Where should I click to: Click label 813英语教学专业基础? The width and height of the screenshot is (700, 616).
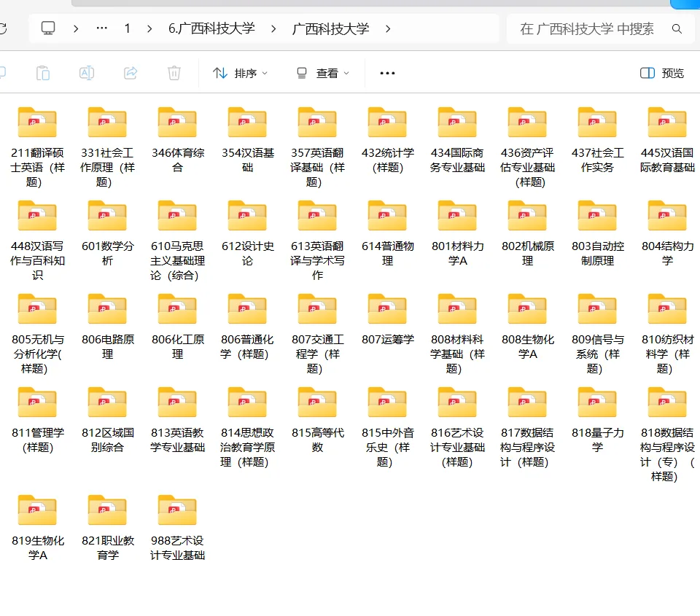(x=178, y=440)
